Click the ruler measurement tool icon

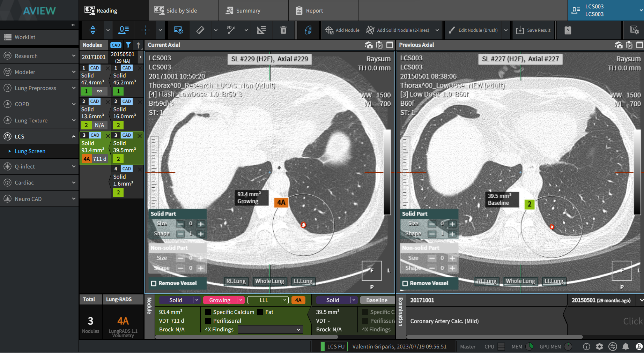200,30
